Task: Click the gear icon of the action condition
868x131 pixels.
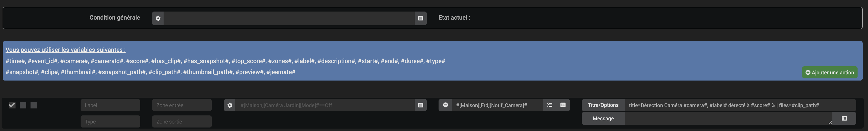Action: (230, 105)
